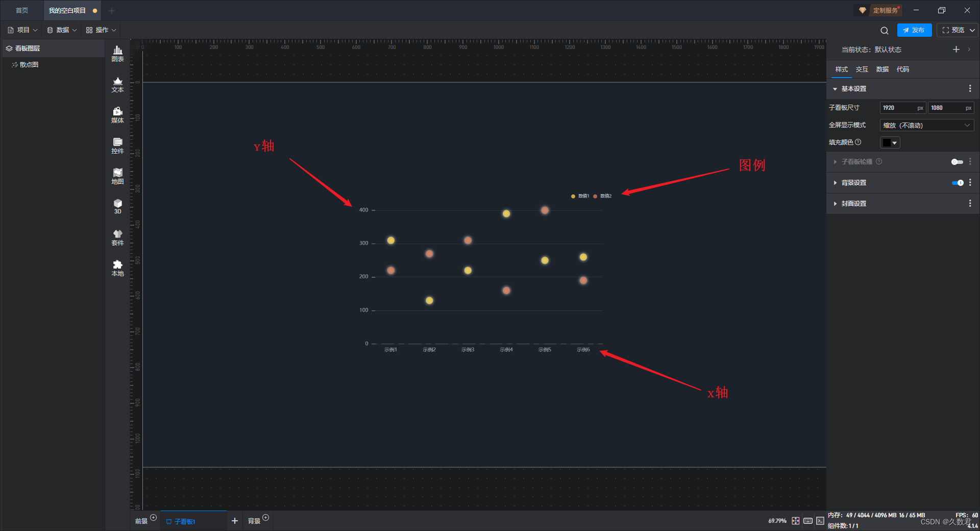Toggle the 子看板轮播 switch

click(x=957, y=162)
